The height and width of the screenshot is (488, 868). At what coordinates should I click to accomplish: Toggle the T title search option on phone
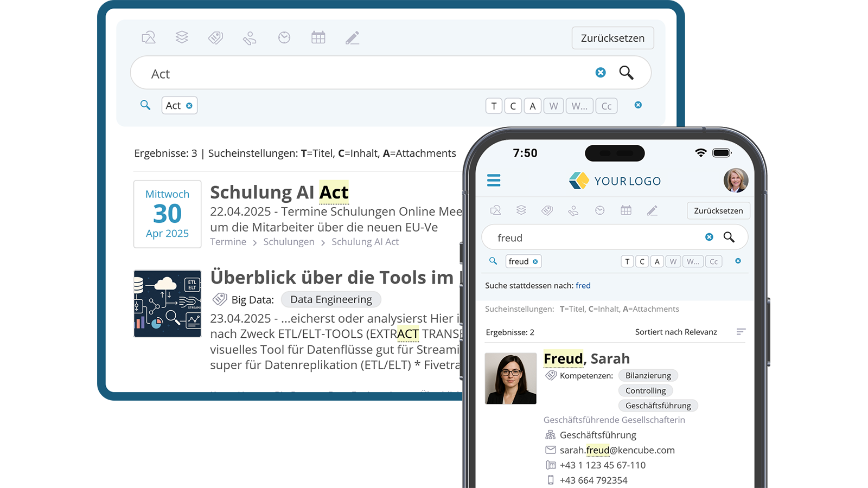tap(627, 261)
